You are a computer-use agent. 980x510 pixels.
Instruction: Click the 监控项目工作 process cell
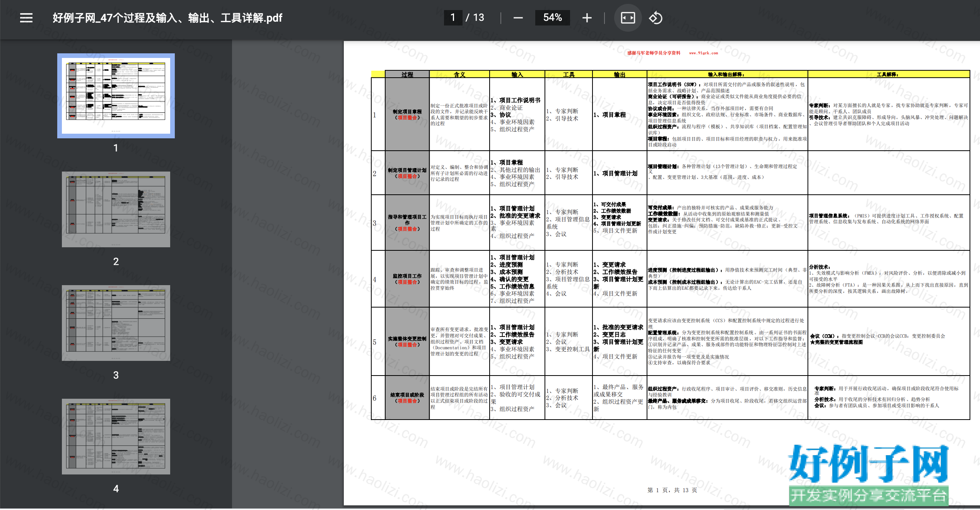coord(407,279)
